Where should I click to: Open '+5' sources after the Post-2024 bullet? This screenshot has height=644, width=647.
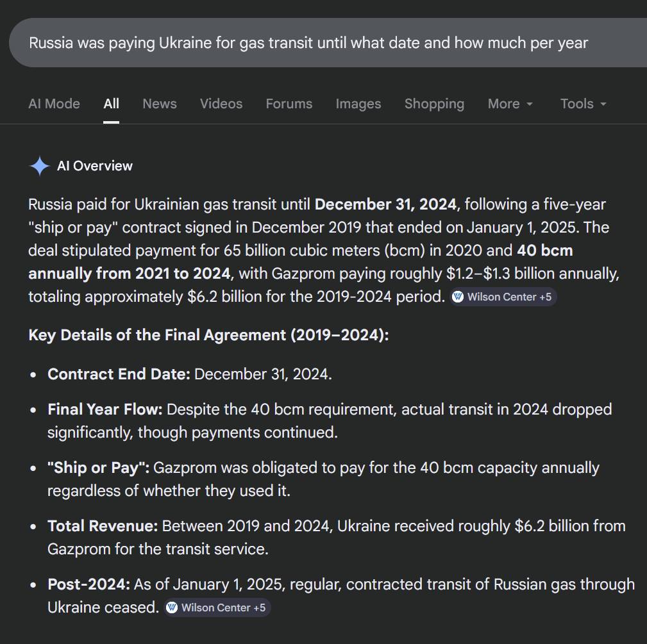(258, 607)
